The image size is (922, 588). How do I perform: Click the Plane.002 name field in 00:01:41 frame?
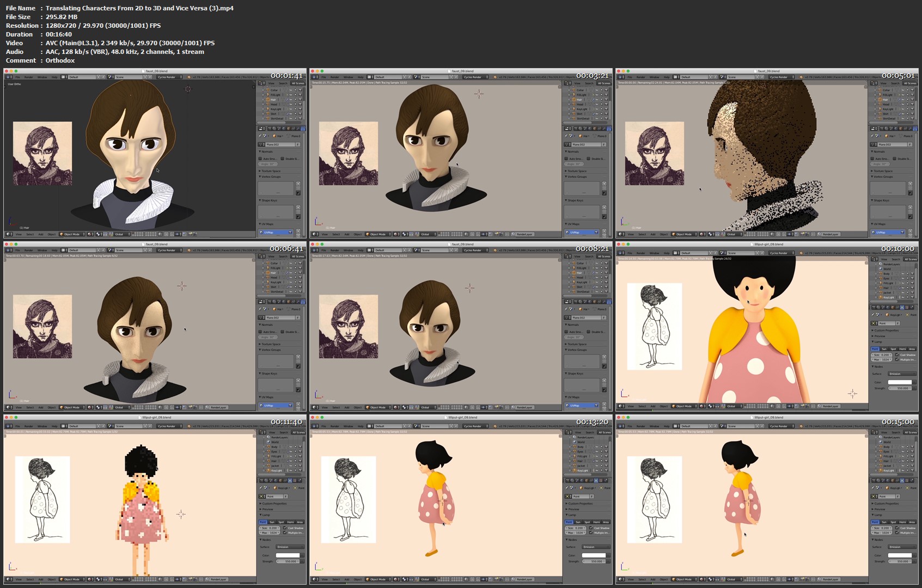click(280, 144)
